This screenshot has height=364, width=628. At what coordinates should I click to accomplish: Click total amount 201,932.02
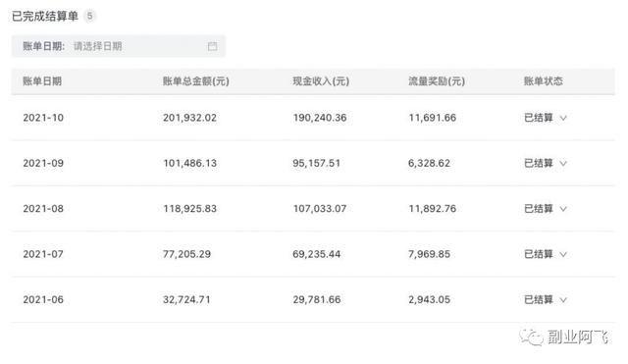[x=189, y=118]
